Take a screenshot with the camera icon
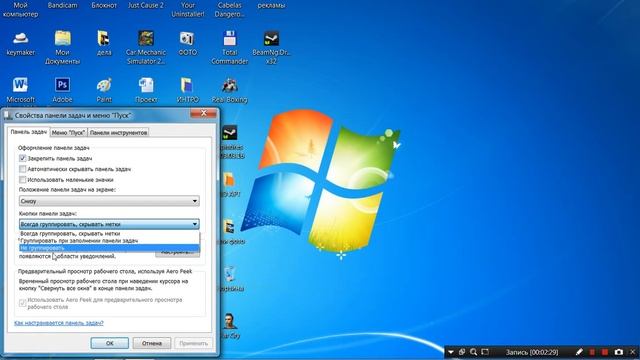The height and width of the screenshot is (360, 640). click(619, 352)
